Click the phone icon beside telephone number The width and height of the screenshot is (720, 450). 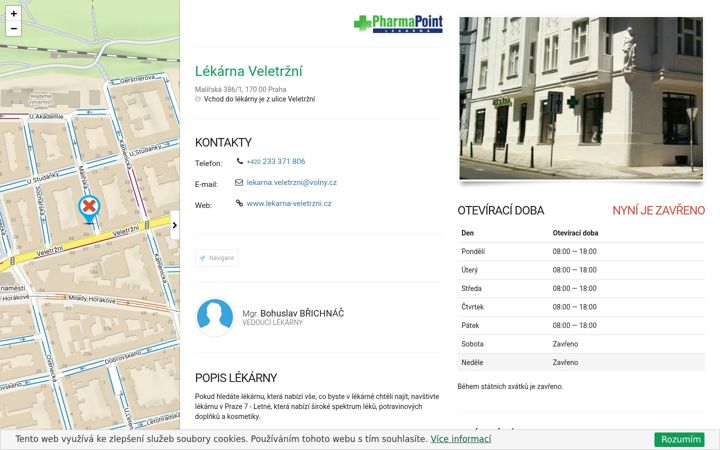240,161
